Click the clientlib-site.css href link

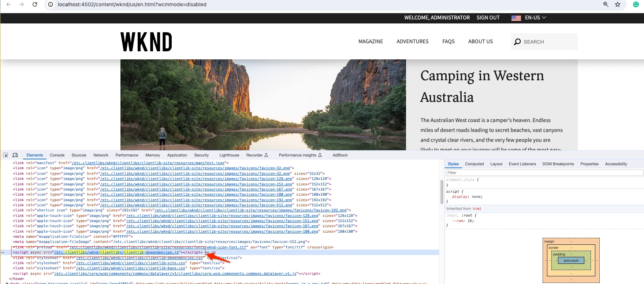point(131,263)
